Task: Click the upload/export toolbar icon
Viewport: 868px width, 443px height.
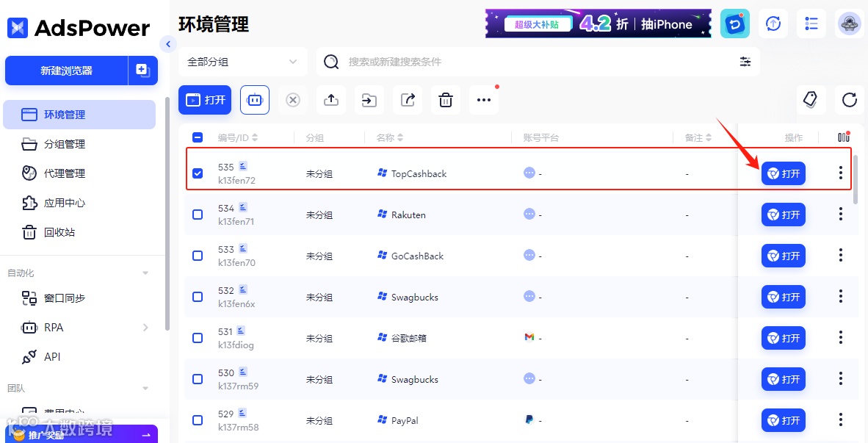Action: click(331, 100)
